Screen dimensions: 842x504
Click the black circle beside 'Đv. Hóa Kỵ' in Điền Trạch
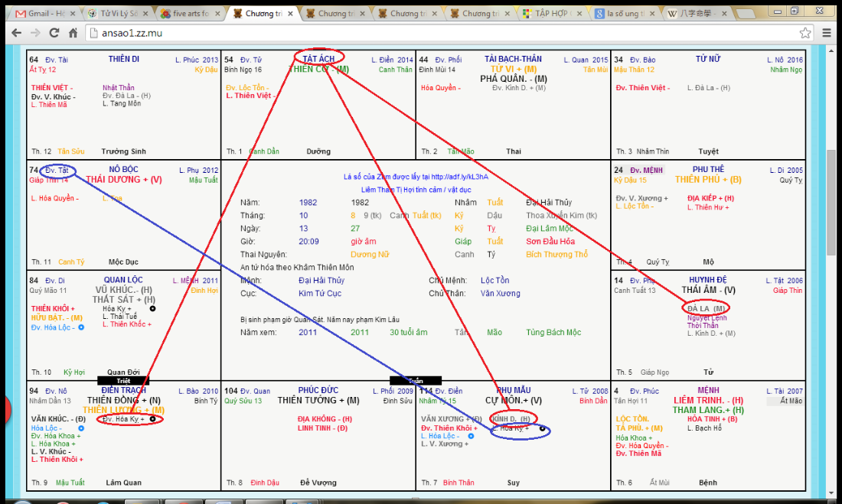(x=153, y=419)
